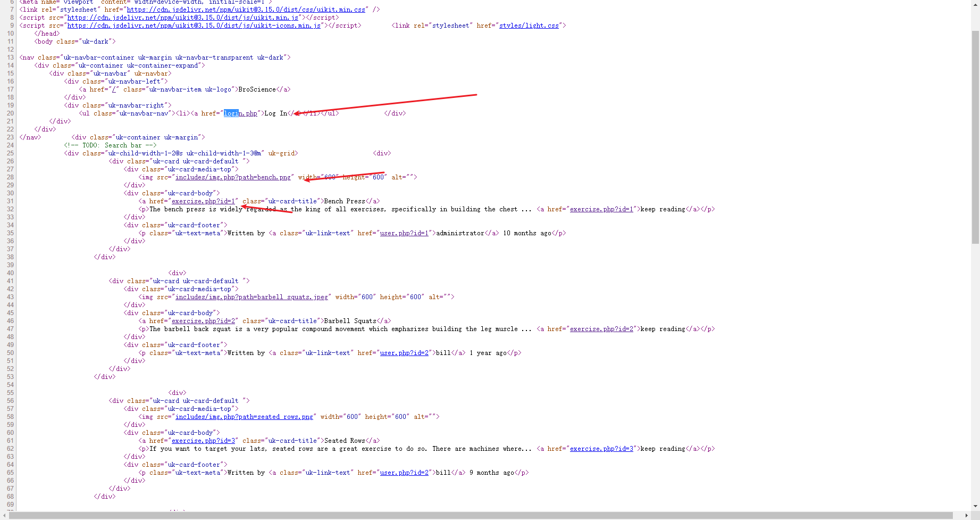Open the uikit.min.js script link

[x=183, y=18]
